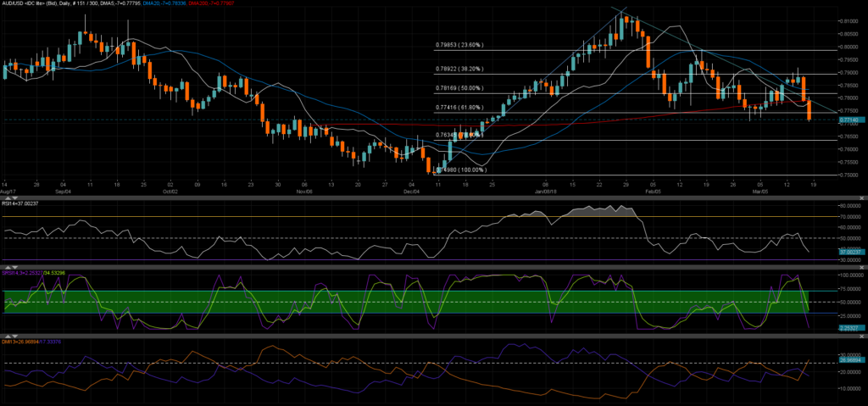868x406 pixels.
Task: Close the SRSI indicator panel
Action: (861, 268)
